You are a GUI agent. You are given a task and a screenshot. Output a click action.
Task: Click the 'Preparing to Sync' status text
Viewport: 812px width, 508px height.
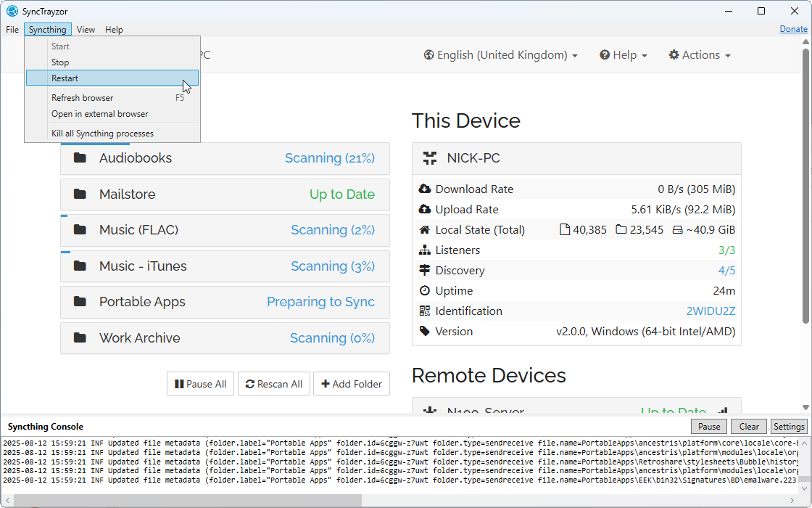click(320, 302)
